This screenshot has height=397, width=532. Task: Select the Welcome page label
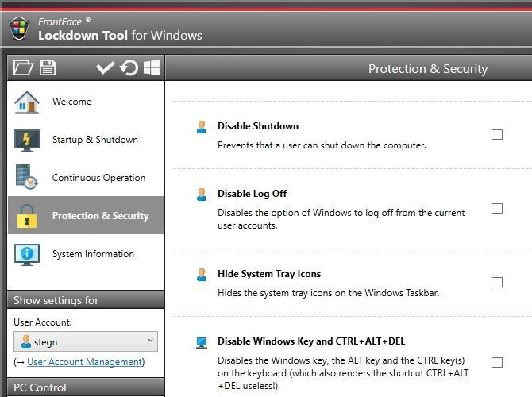pyautogui.click(x=71, y=102)
